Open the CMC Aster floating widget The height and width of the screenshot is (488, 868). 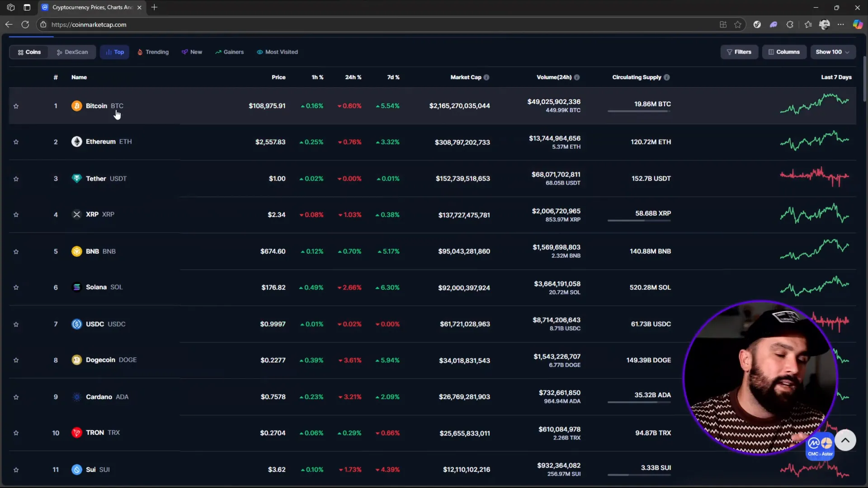pos(820,447)
